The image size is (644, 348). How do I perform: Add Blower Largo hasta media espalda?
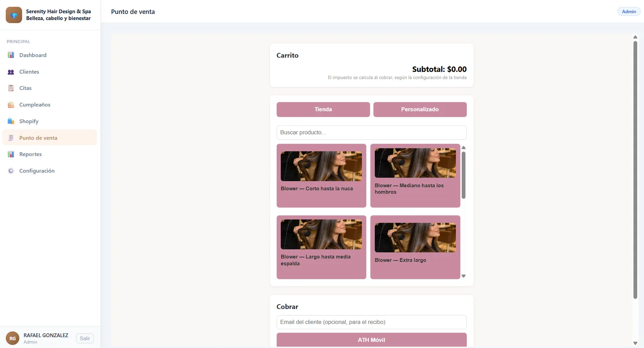321,247
